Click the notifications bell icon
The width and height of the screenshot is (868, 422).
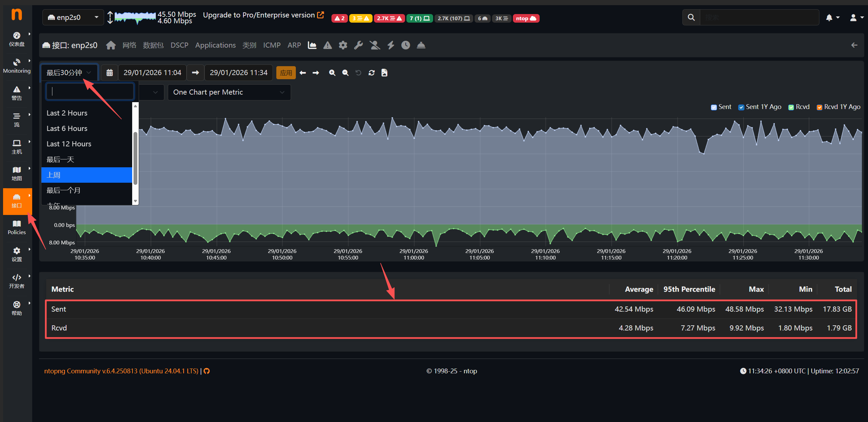[x=829, y=18]
